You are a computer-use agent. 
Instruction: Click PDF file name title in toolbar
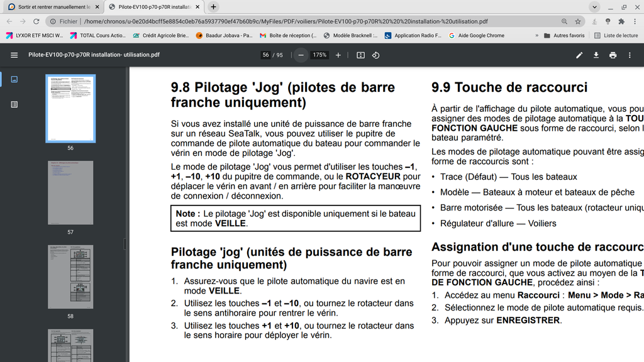[x=94, y=55]
